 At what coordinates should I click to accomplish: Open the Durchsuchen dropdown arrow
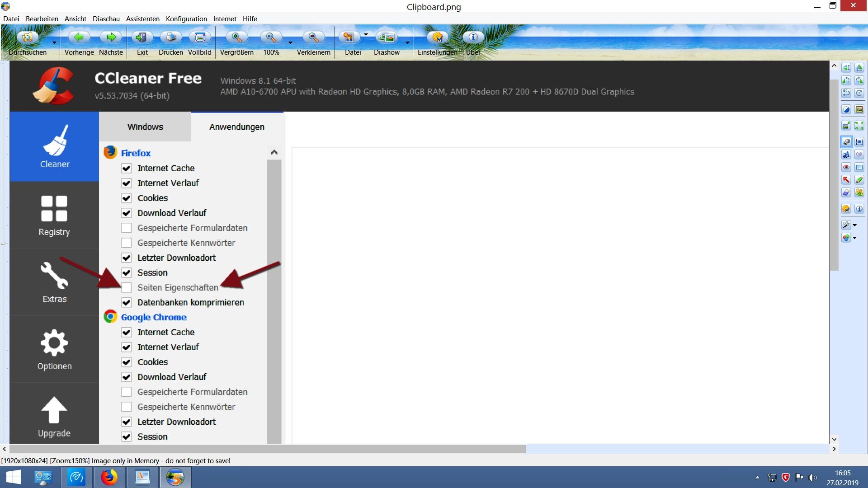pyautogui.click(x=54, y=43)
